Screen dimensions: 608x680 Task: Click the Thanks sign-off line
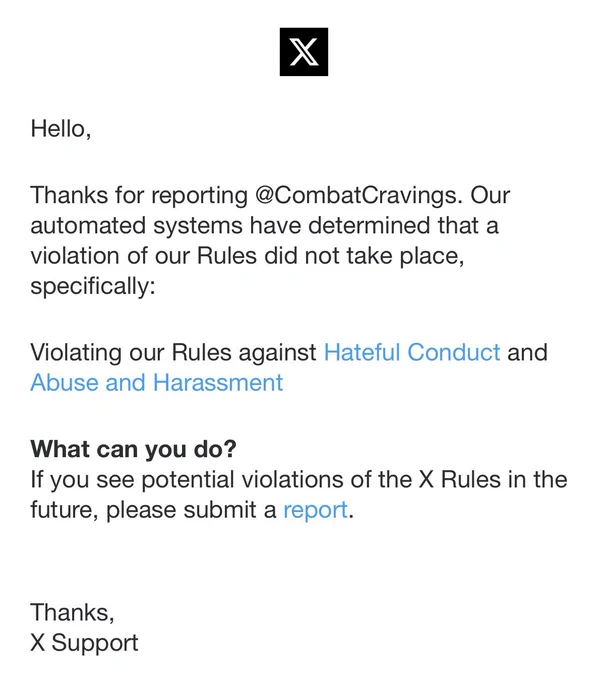point(72,612)
